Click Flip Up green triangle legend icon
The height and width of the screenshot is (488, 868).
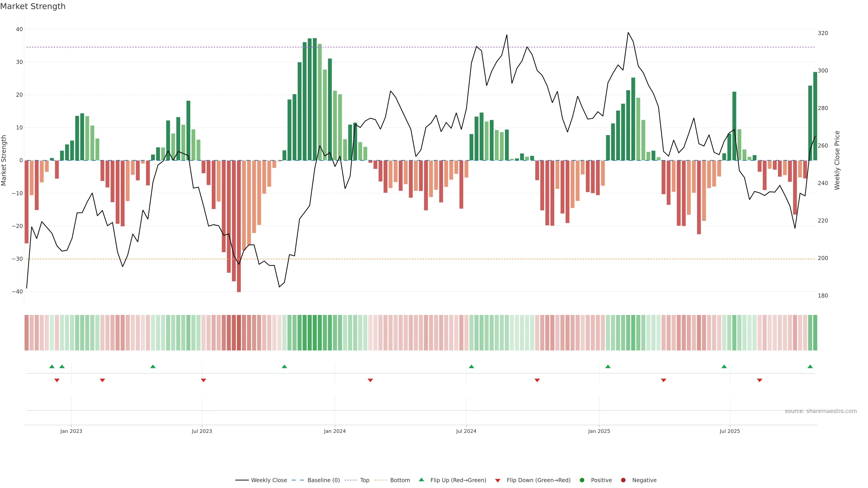(x=421, y=480)
